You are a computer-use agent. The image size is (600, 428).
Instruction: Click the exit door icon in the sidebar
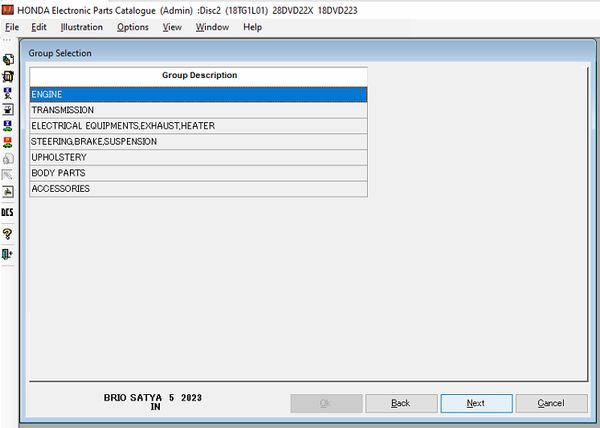(x=8, y=254)
